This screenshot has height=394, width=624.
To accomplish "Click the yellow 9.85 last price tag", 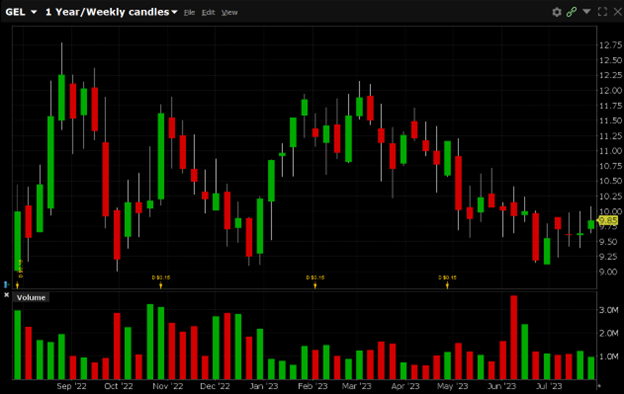I will coord(608,220).
